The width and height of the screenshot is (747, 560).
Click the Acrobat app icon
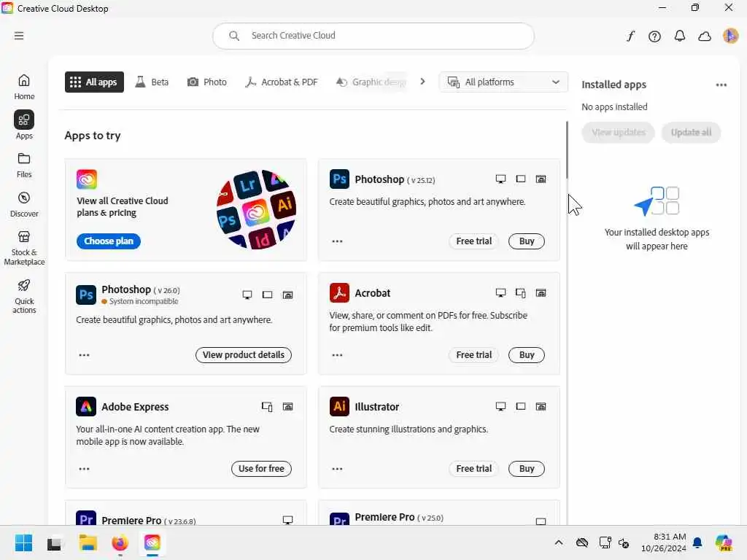click(x=339, y=293)
